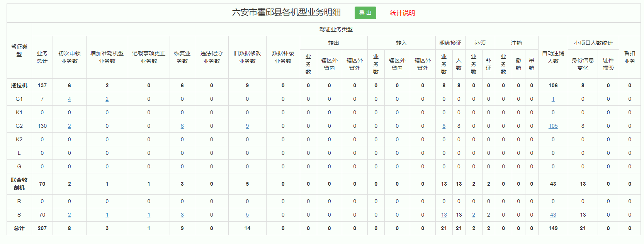The width and height of the screenshot is (644, 244).
Task: Open G2 row 自动注销人数 value 105
Action: coord(553,126)
